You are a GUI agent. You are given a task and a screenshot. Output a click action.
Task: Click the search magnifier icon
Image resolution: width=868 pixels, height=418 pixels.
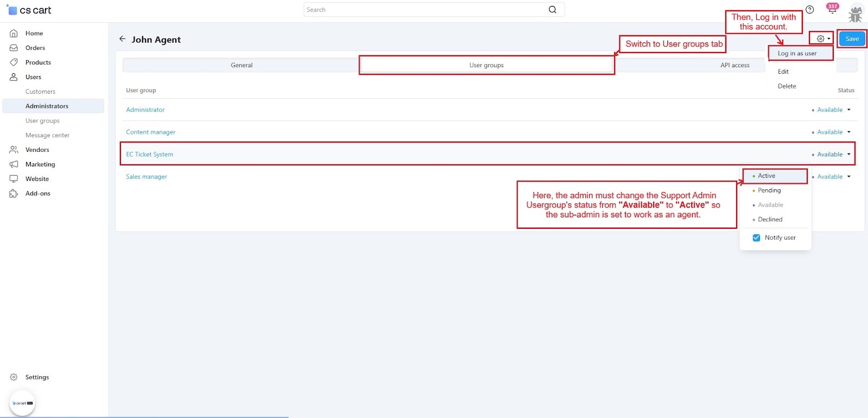click(x=552, y=10)
